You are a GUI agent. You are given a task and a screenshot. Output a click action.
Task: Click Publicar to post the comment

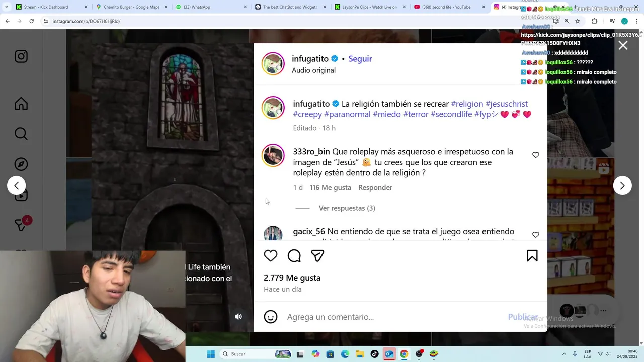(x=523, y=317)
